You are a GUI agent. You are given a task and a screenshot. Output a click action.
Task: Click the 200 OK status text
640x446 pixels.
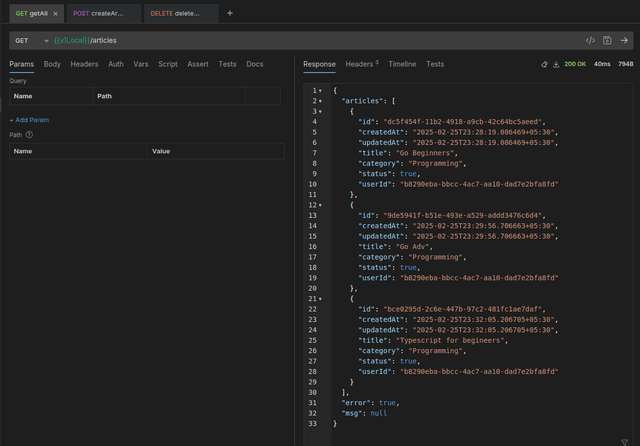click(x=575, y=64)
